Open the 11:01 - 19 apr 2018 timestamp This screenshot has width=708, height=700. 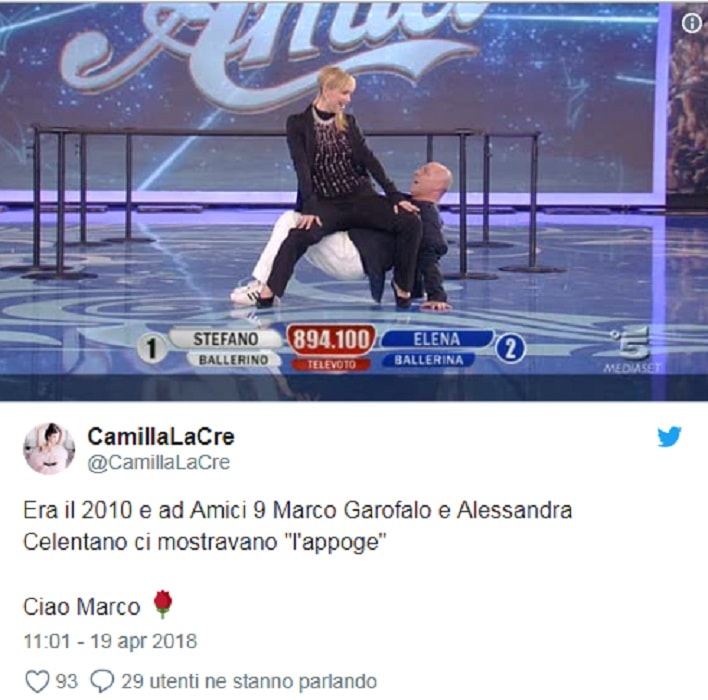point(110,641)
